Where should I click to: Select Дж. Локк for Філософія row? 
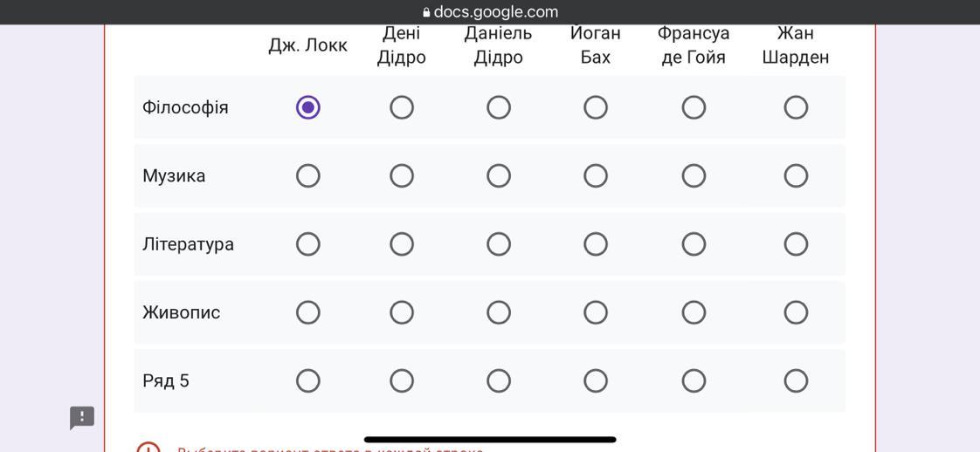tap(308, 107)
